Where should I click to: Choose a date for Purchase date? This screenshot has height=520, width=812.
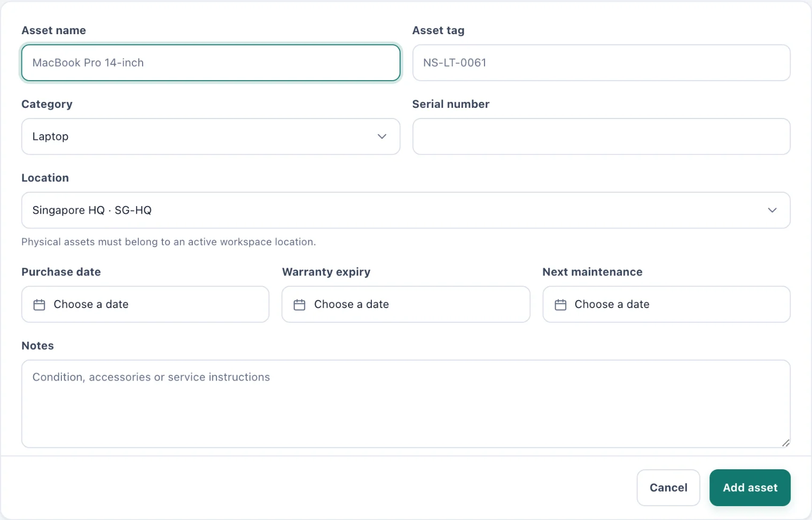(x=145, y=304)
